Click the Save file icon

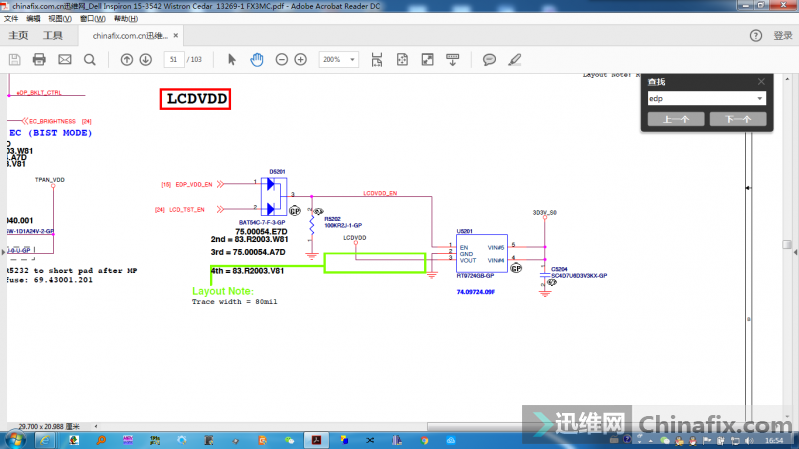pyautogui.click(x=15, y=60)
